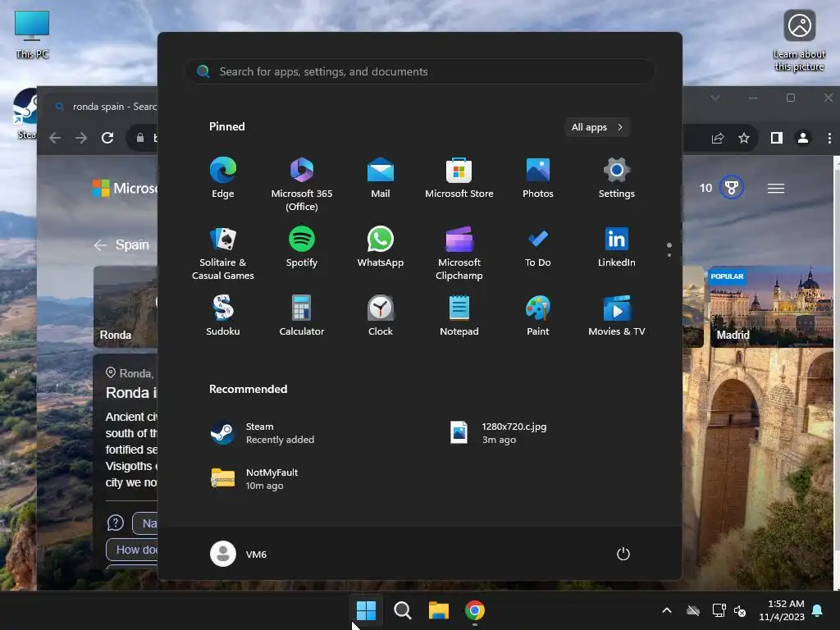Open All apps list
This screenshot has height=630, width=840.
click(597, 127)
